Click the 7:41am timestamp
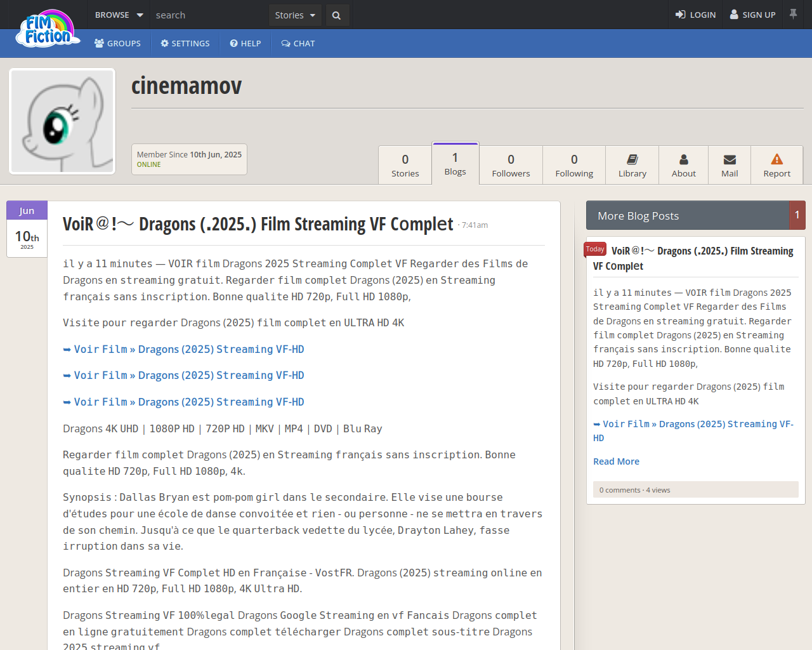This screenshot has height=650, width=812. click(x=475, y=225)
